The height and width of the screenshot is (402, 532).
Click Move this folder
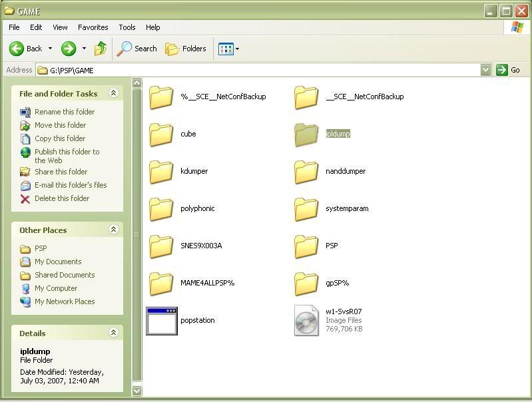pyautogui.click(x=61, y=125)
